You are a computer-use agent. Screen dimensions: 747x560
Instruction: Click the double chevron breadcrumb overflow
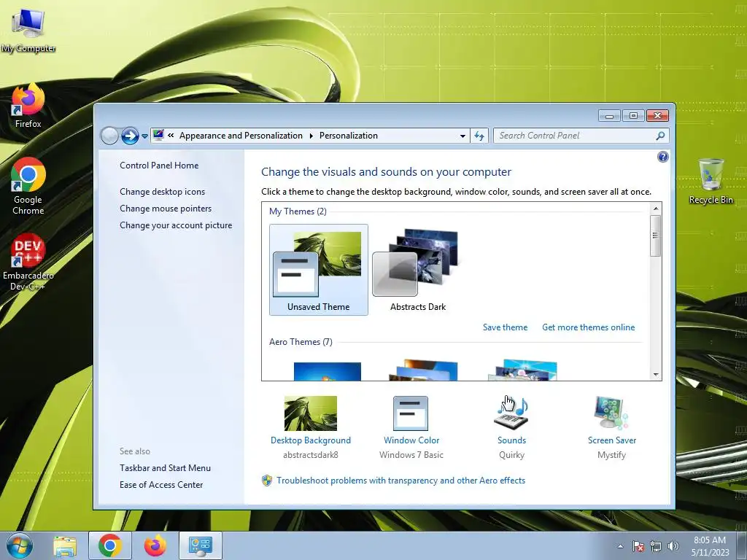[x=171, y=135]
